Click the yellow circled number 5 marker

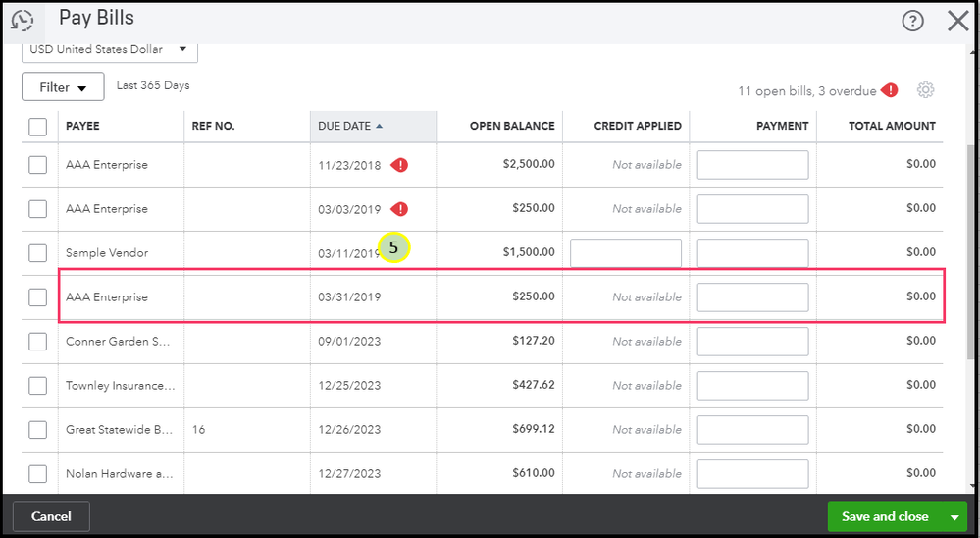click(393, 248)
